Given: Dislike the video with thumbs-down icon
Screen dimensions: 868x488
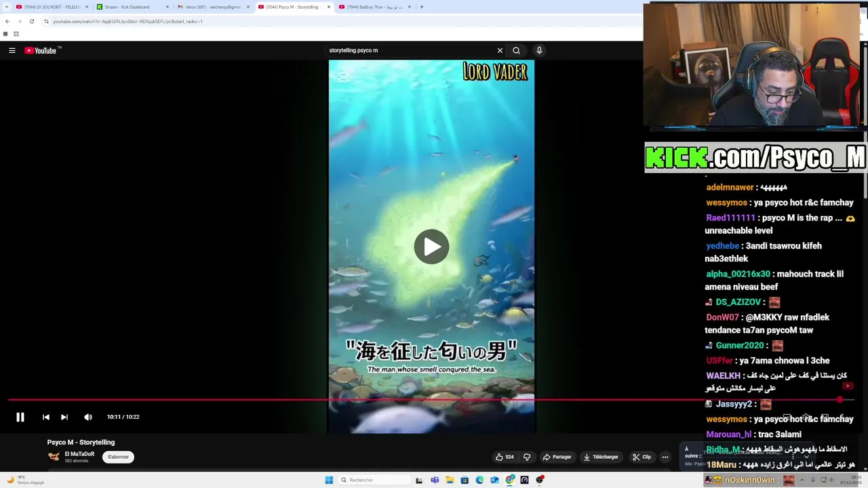Looking at the screenshot, I should [527, 457].
